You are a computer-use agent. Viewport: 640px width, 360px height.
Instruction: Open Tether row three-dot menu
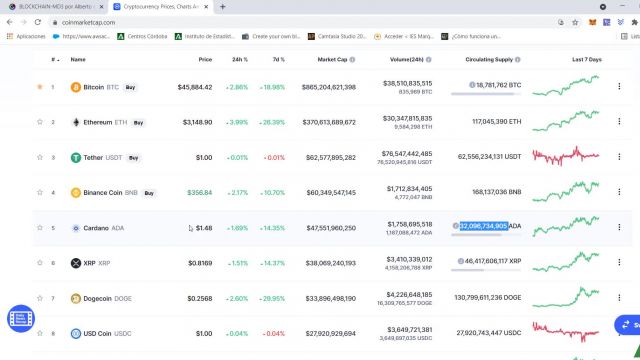(619, 157)
